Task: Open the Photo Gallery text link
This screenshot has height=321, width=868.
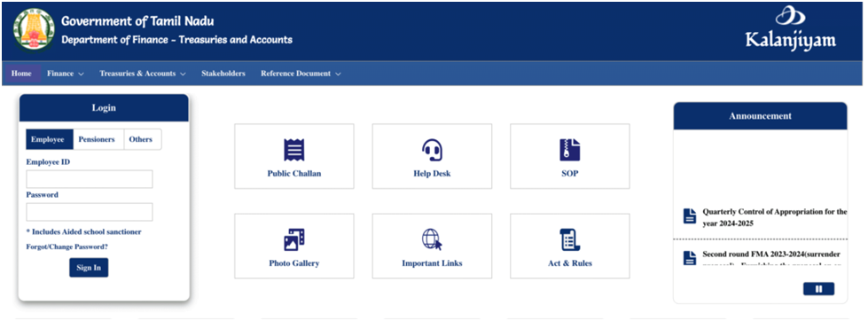Action: [x=294, y=263]
